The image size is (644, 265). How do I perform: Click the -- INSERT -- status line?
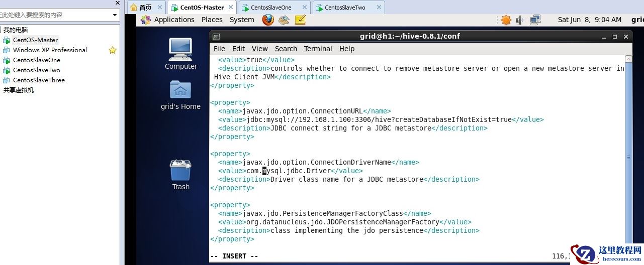tap(234, 256)
